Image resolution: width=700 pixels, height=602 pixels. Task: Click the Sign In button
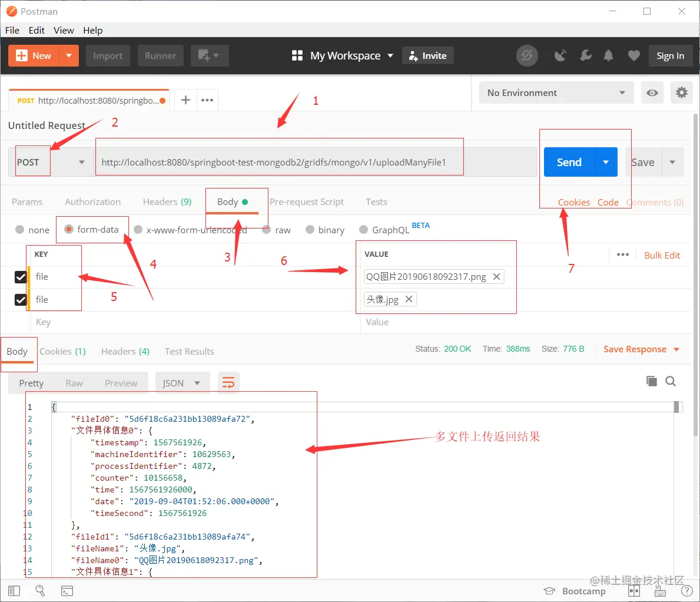[670, 55]
